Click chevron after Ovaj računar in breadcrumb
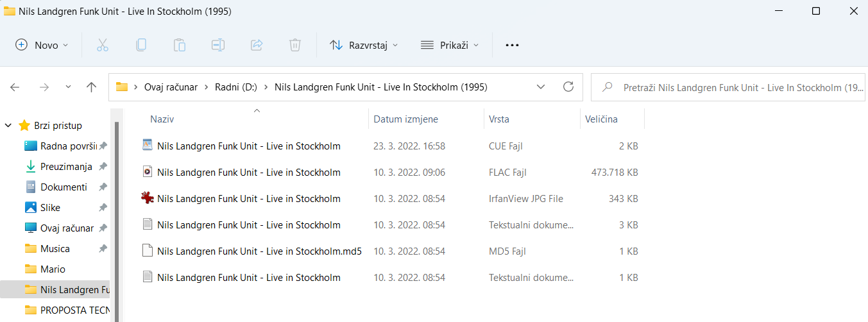Screen dimensions: 868x322 (205, 87)
